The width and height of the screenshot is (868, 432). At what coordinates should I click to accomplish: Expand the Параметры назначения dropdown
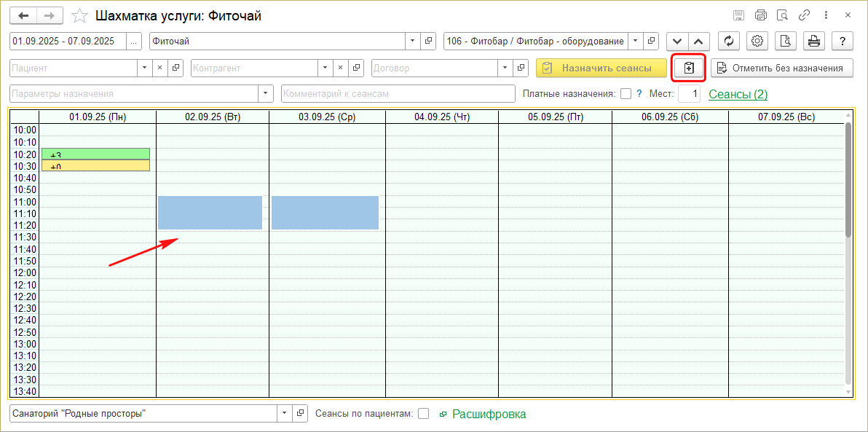click(x=265, y=94)
